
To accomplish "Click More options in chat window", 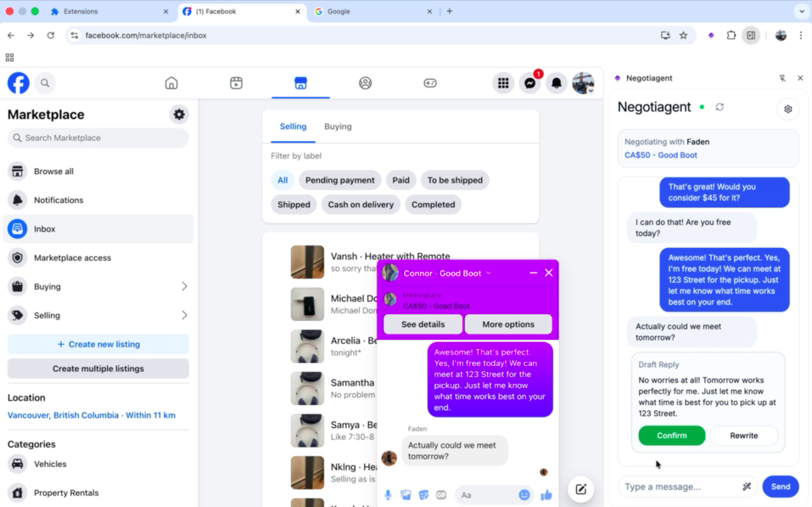I will 508,324.
